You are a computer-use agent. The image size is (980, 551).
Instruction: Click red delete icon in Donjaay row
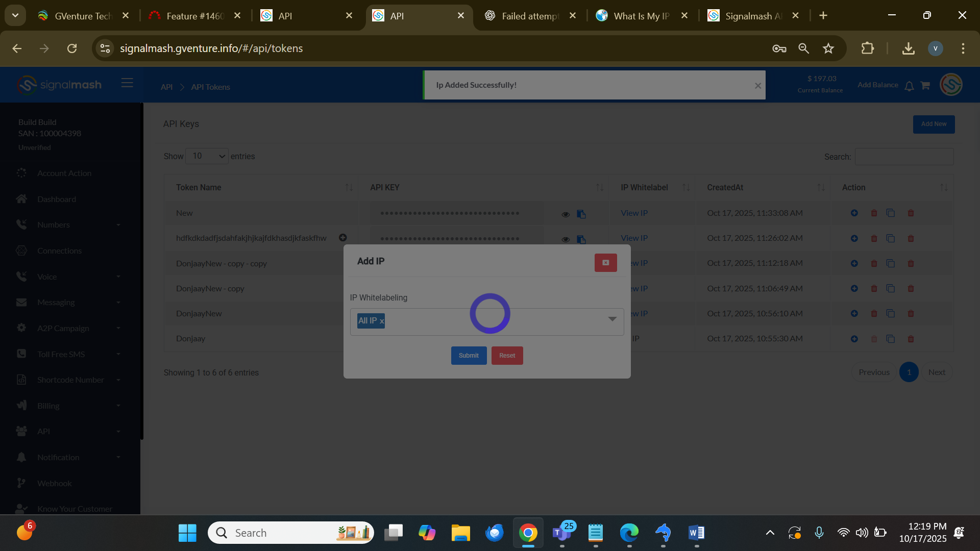(911, 339)
